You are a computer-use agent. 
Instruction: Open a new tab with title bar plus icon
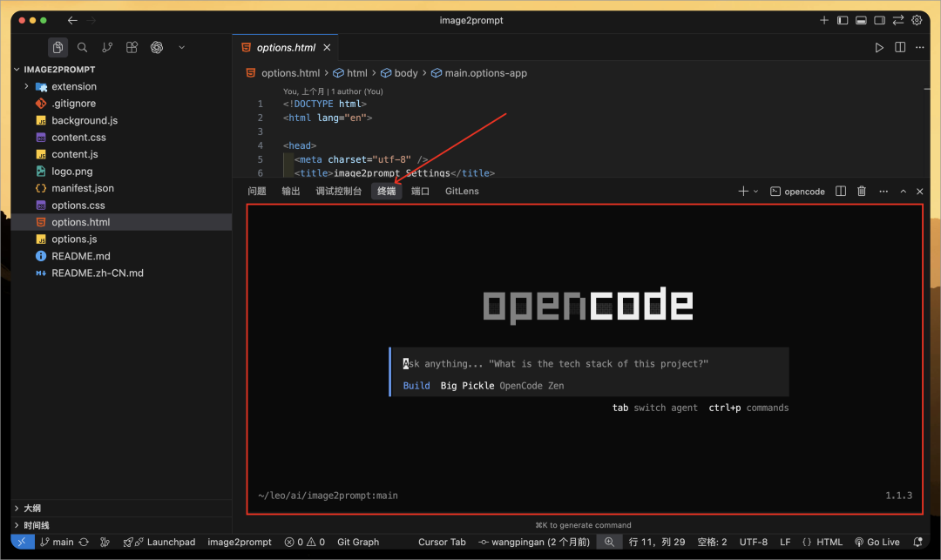coord(824,20)
